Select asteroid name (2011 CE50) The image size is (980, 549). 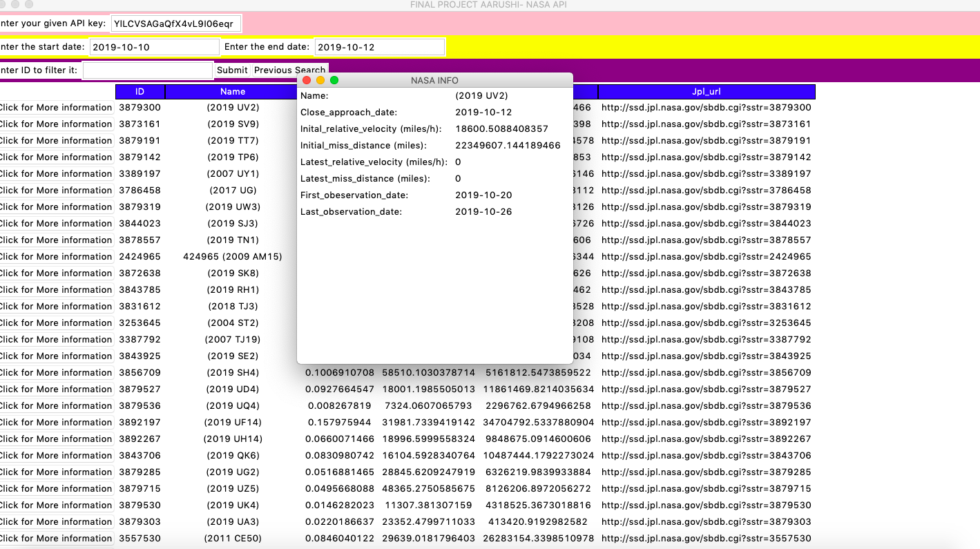233,539
